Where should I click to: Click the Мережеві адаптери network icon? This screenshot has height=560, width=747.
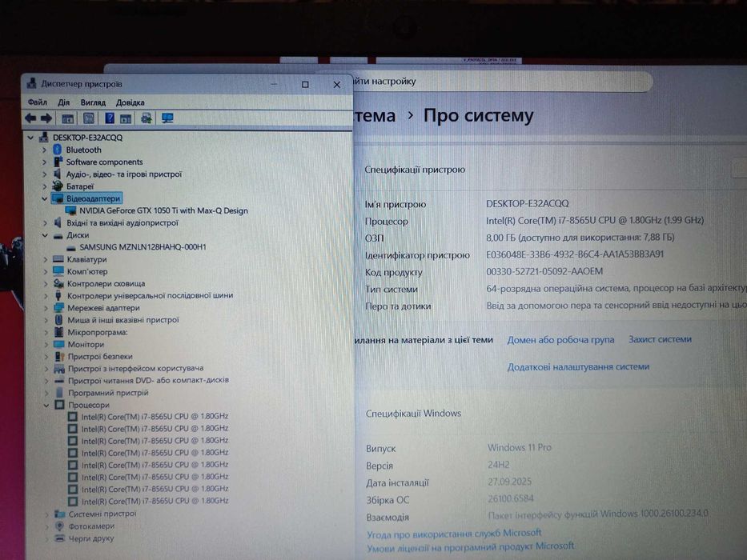click(x=58, y=308)
